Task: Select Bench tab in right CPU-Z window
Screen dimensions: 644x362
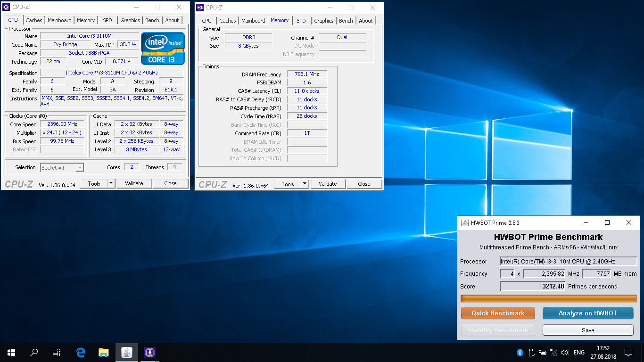Action: (346, 21)
